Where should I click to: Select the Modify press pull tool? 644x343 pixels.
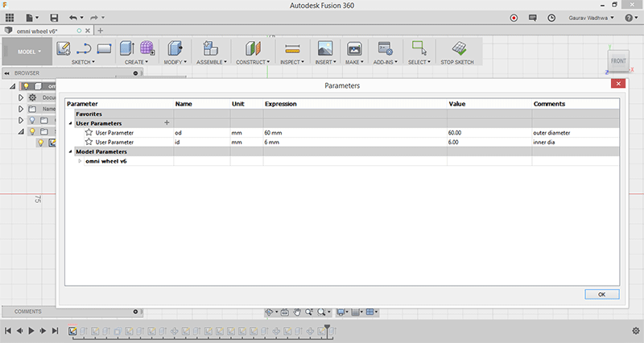click(175, 48)
